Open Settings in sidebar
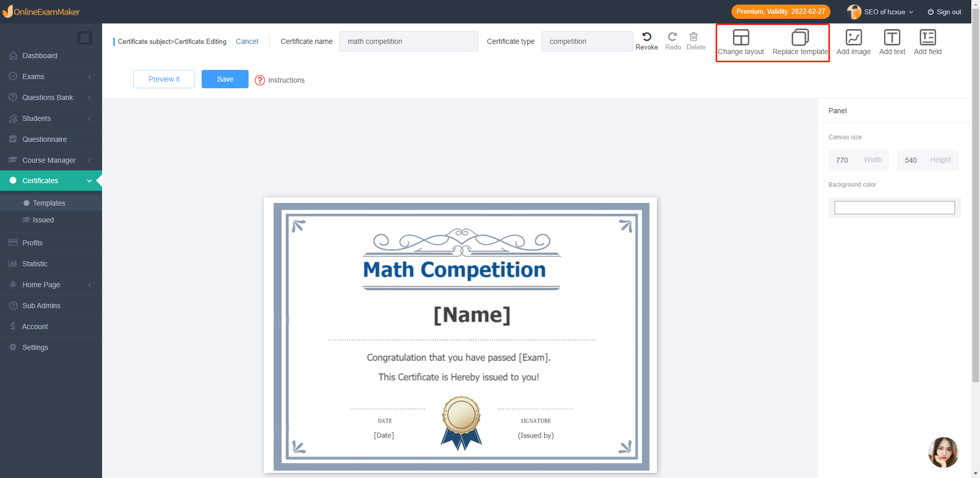Viewport: 980px width, 478px height. click(x=51, y=347)
